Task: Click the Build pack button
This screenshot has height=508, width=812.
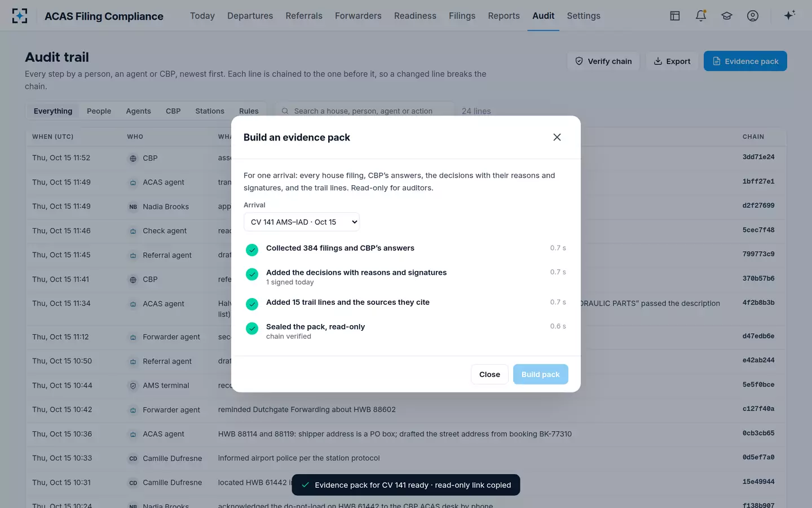Action: (540, 374)
